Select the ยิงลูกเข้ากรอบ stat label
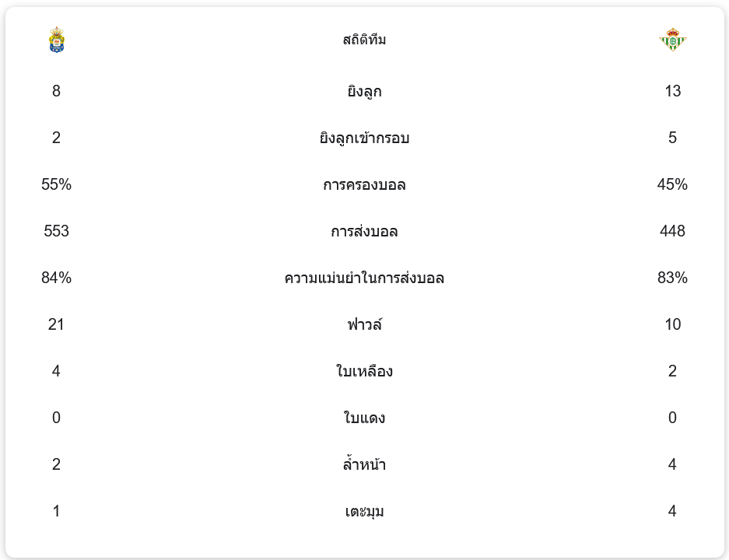 [x=364, y=138]
